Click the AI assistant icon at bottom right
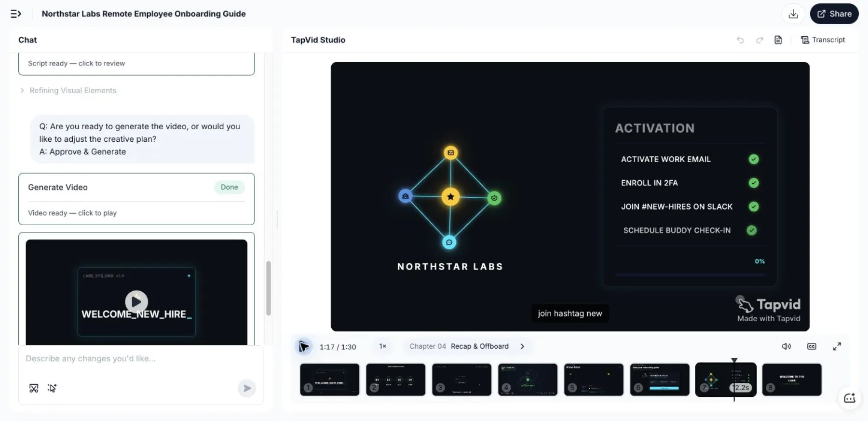Image resolution: width=868 pixels, height=421 pixels. pos(850,398)
